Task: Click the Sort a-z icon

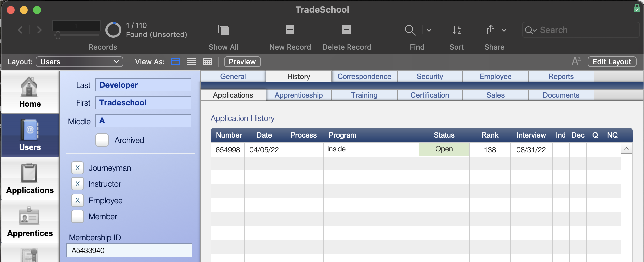Action: 456,30
